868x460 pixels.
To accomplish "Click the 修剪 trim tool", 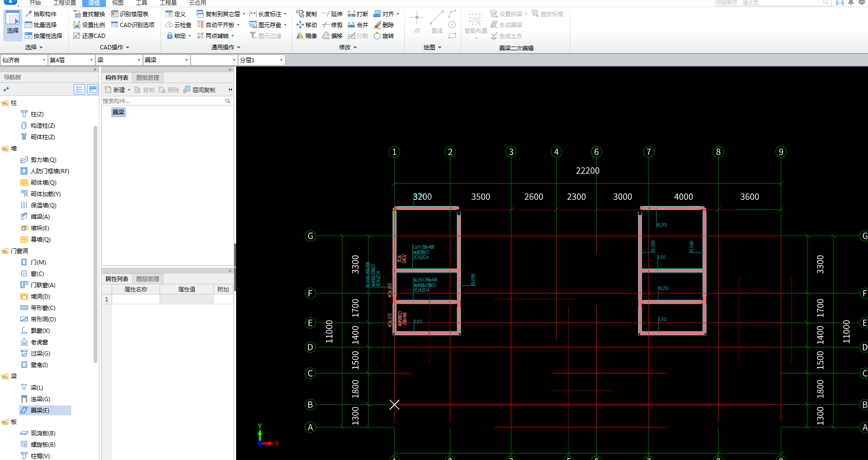I will pyautogui.click(x=332, y=25).
